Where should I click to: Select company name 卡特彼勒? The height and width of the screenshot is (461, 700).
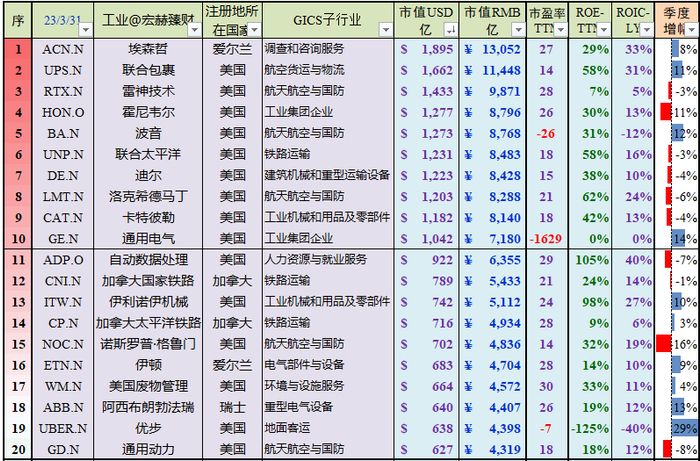click(148, 217)
